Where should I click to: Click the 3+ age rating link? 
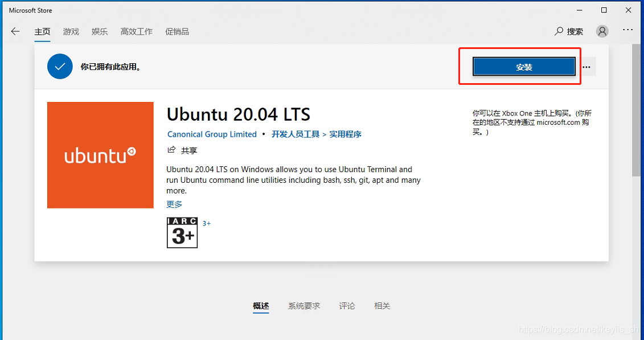click(x=207, y=223)
